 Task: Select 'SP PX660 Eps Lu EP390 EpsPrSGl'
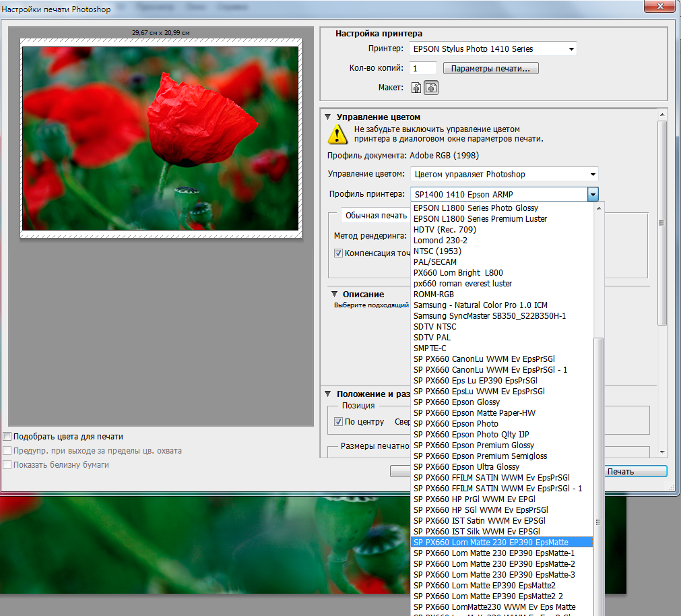click(x=502, y=381)
